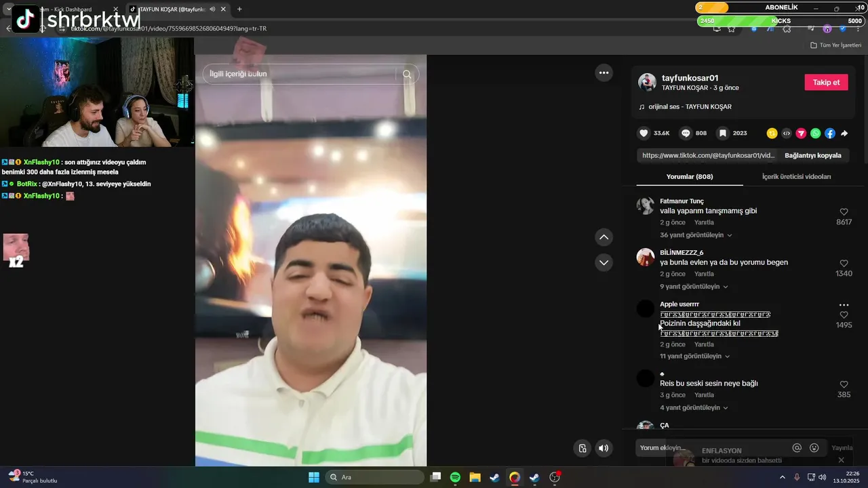Open comments via the speech bubble icon
This screenshot has height=488, width=868.
pyautogui.click(x=686, y=134)
